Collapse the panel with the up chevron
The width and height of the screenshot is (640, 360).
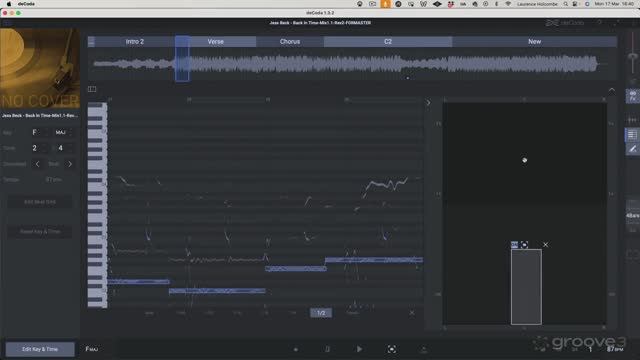611,90
